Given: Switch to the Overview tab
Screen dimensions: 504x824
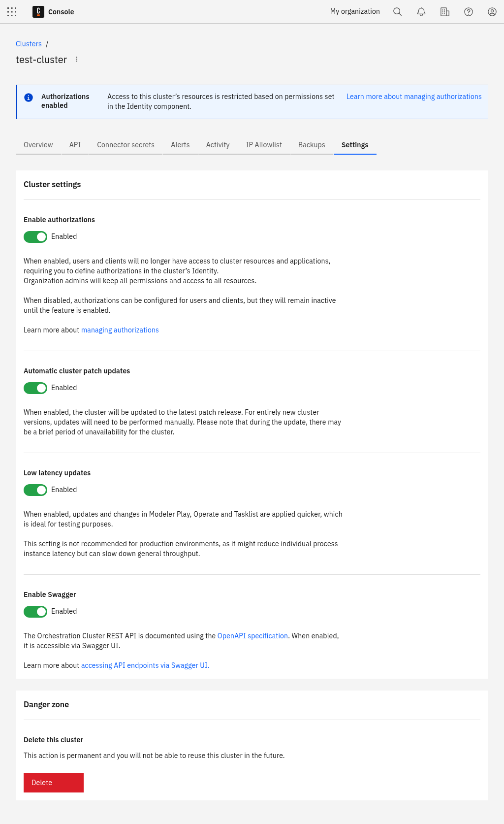Looking at the screenshot, I should [38, 145].
